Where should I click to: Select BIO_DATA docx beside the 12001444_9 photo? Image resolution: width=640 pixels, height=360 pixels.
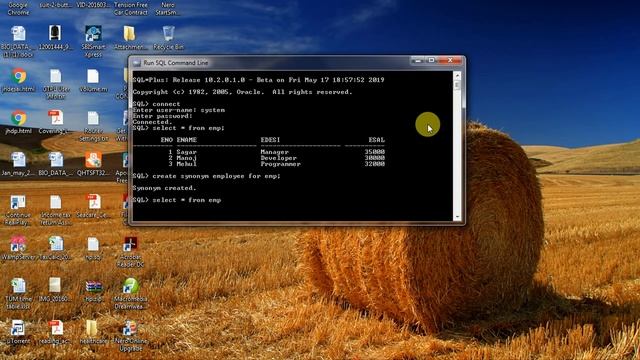pos(18,41)
